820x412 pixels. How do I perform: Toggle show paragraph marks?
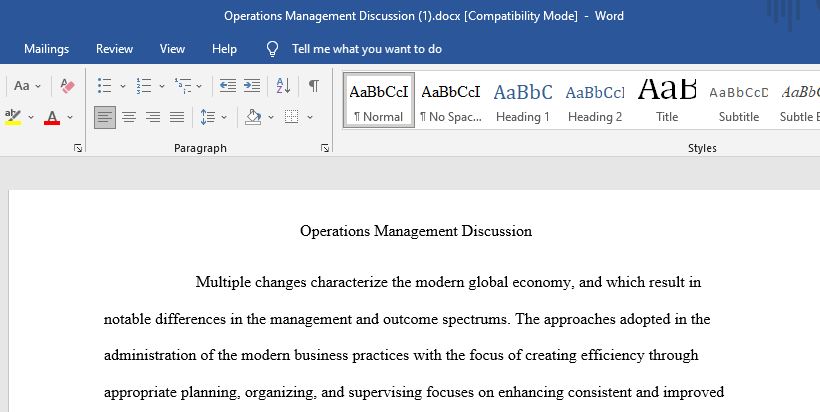(314, 85)
